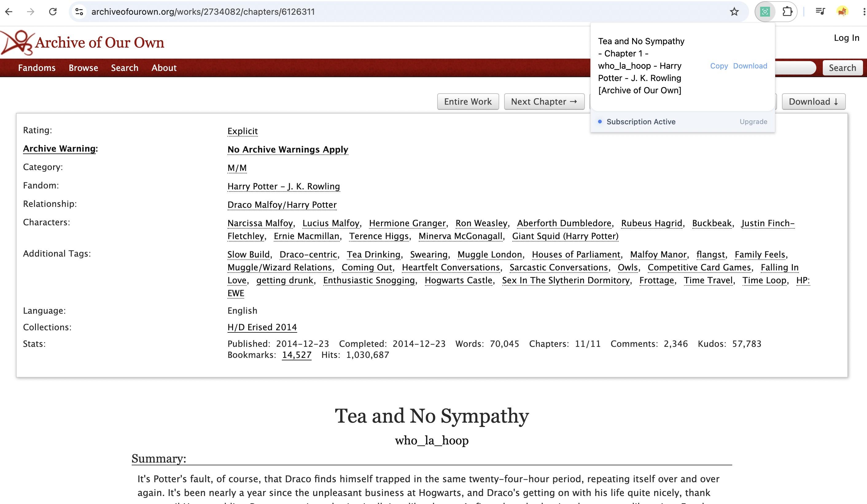Go to Next Chapter

point(544,102)
